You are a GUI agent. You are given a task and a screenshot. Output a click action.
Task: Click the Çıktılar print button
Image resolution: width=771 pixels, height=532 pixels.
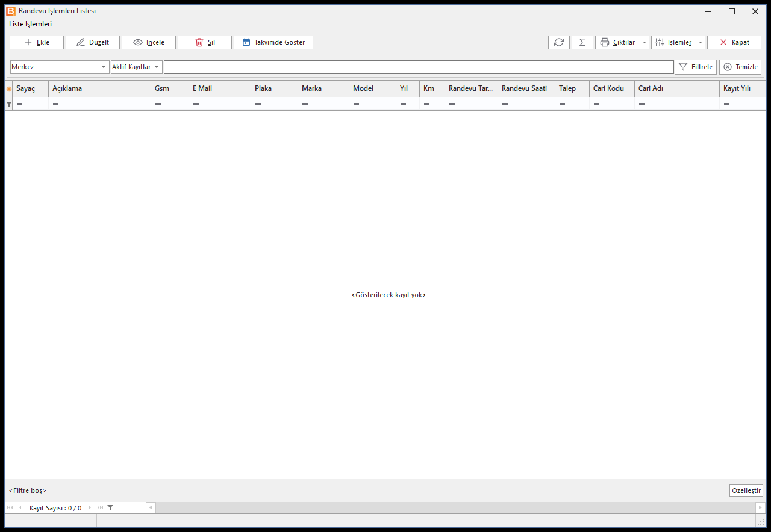click(x=617, y=42)
